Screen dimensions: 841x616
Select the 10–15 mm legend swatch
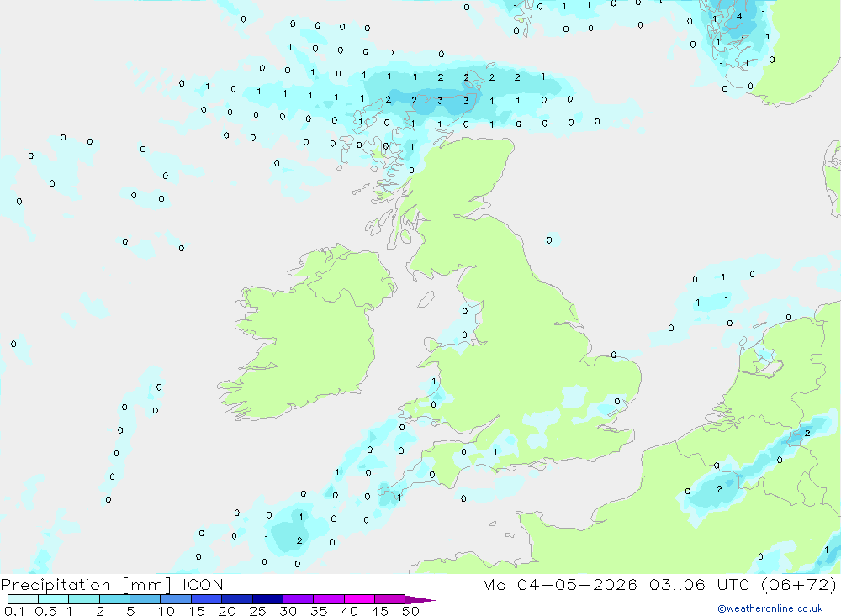pos(176,599)
